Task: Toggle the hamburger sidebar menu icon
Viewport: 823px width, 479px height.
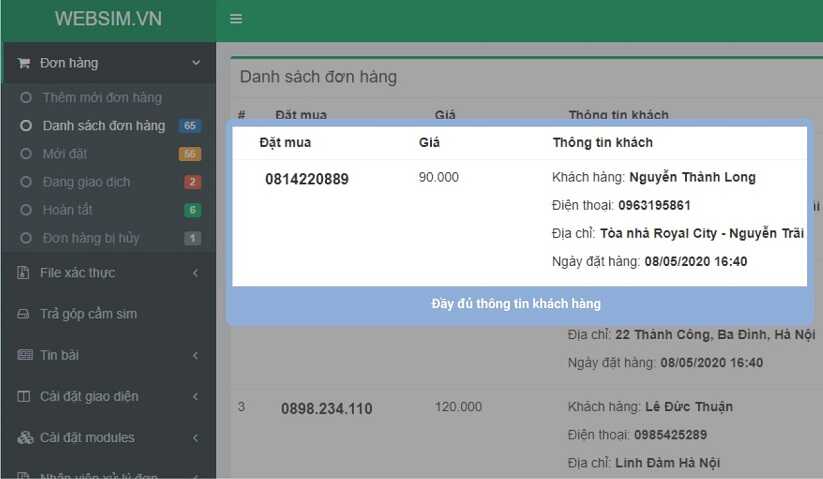Action: 236,19
